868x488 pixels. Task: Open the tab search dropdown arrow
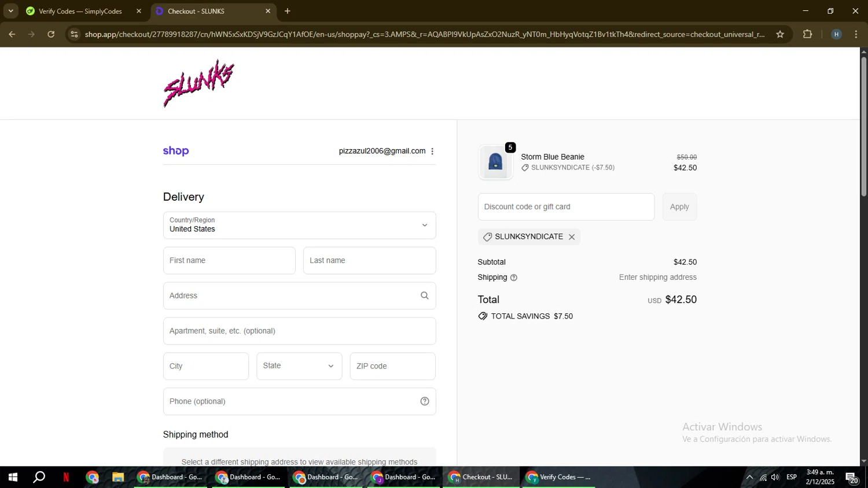tap(10, 11)
